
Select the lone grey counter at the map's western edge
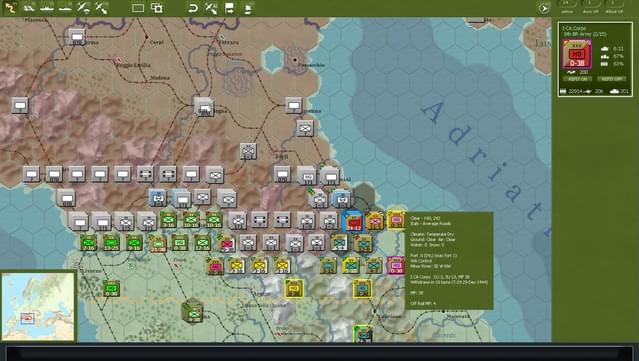click(x=20, y=106)
